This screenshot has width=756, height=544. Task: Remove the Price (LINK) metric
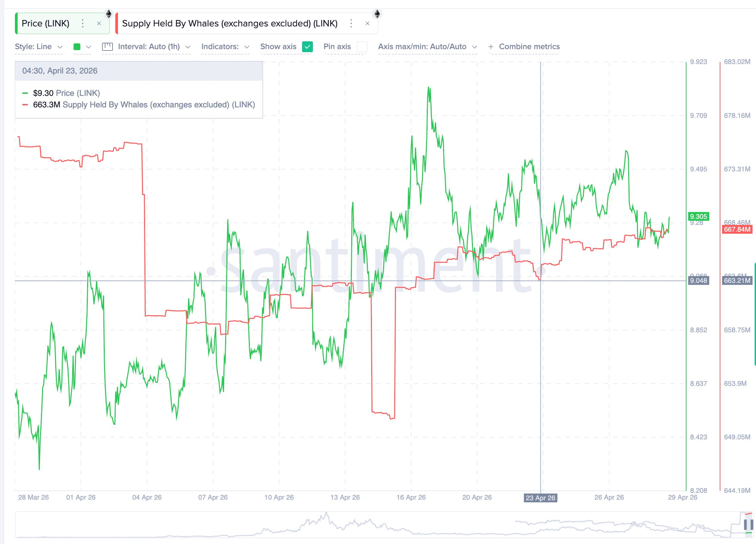pyautogui.click(x=99, y=23)
